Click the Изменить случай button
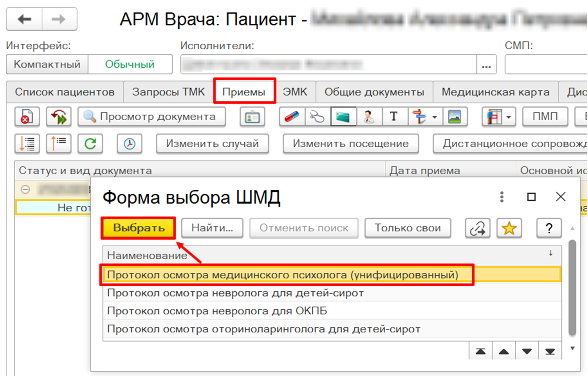This screenshot has width=588, height=377. point(212,144)
